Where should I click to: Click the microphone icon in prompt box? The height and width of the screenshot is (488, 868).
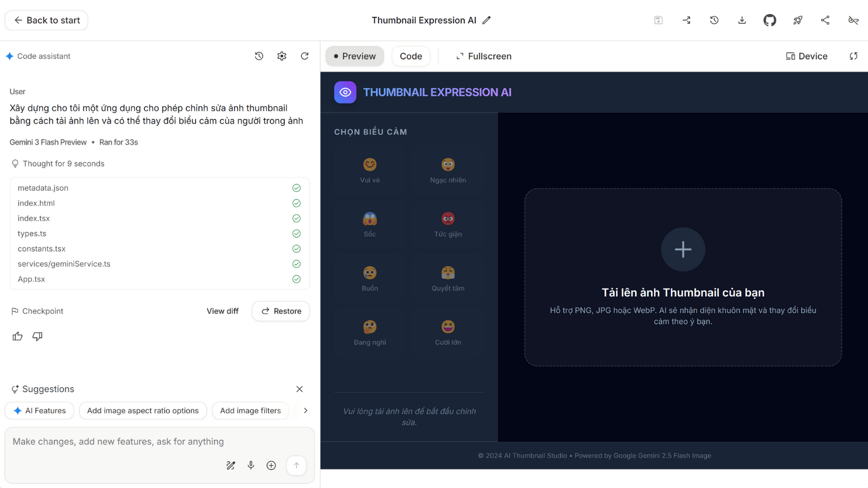click(x=251, y=465)
